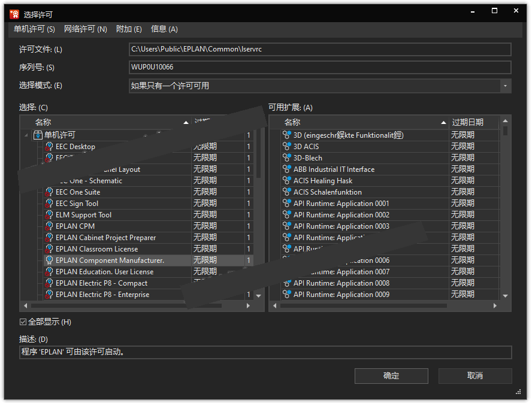Select the EEC One Suite row
This screenshot has height=403, width=532.
149,192
